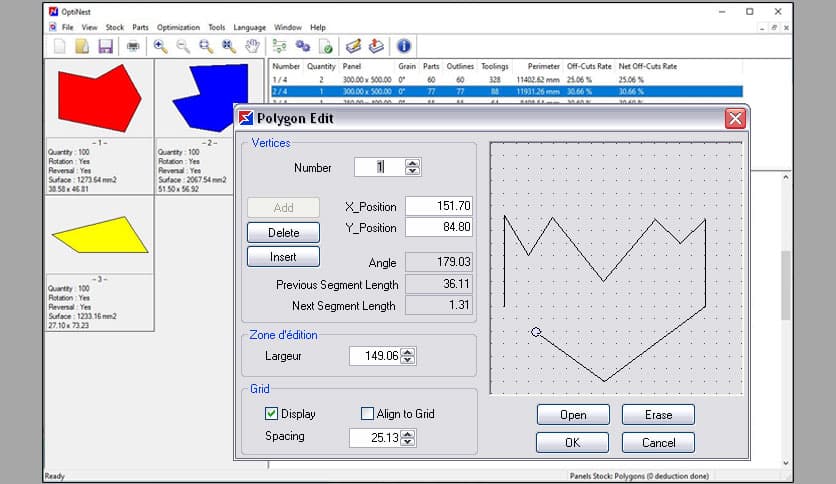This screenshot has width=836, height=484.
Task: Click the Print toolbar icon
Action: 133,46
